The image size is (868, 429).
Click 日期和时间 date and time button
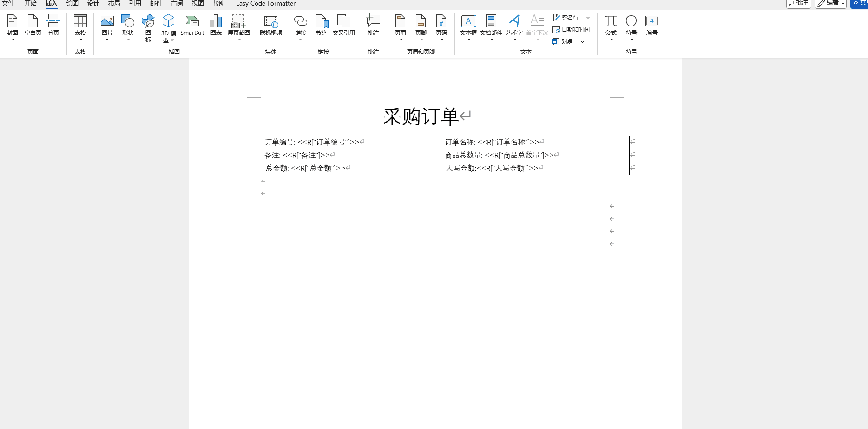(571, 30)
